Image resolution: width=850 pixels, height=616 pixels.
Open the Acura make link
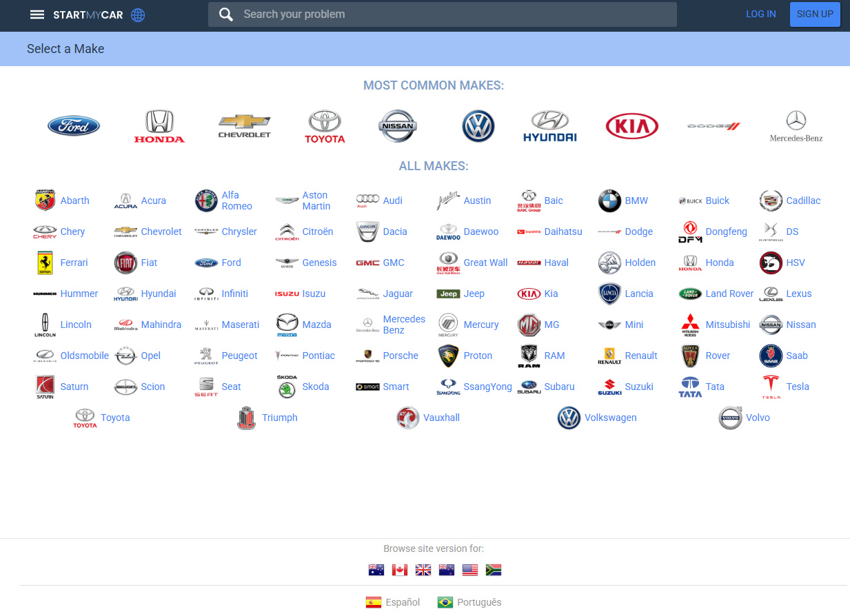point(154,201)
